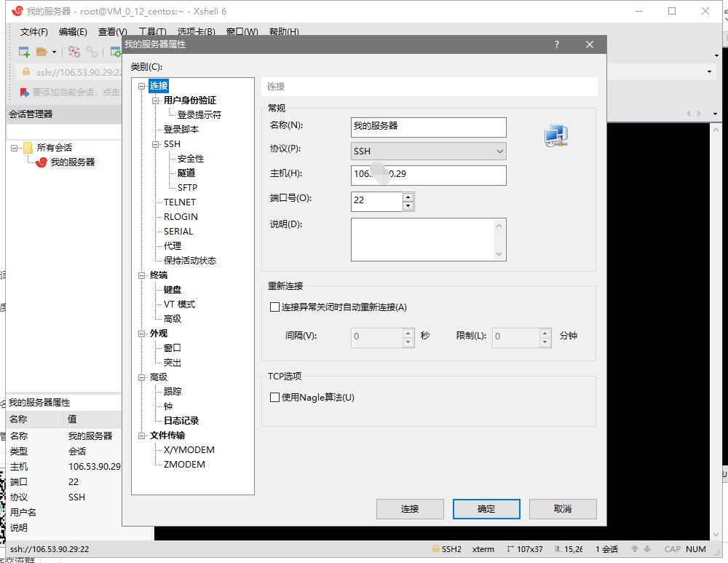This screenshot has height=563, width=728.
Task: Select 安全性 under SSH
Action: pos(190,159)
